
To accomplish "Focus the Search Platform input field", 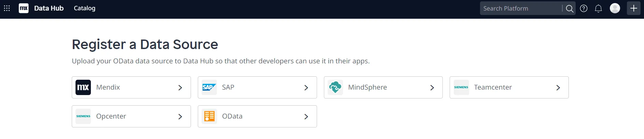I will tap(520, 9).
